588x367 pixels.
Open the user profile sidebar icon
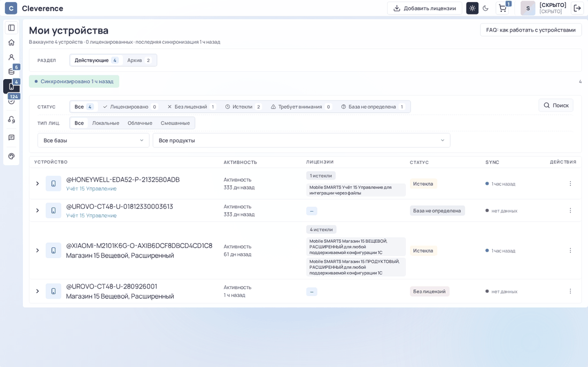[11, 57]
